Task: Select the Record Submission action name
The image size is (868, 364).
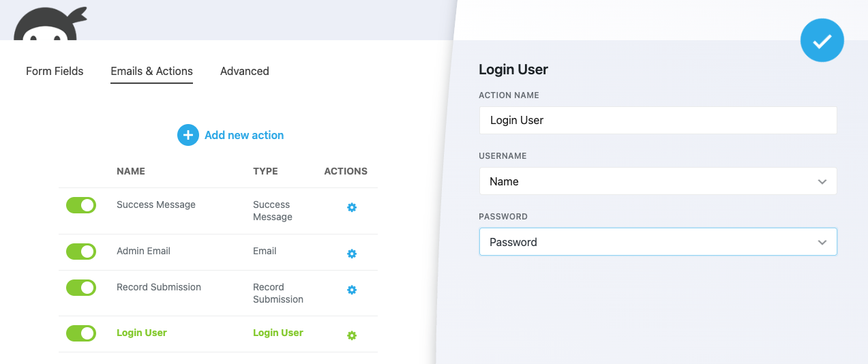Action: tap(159, 287)
